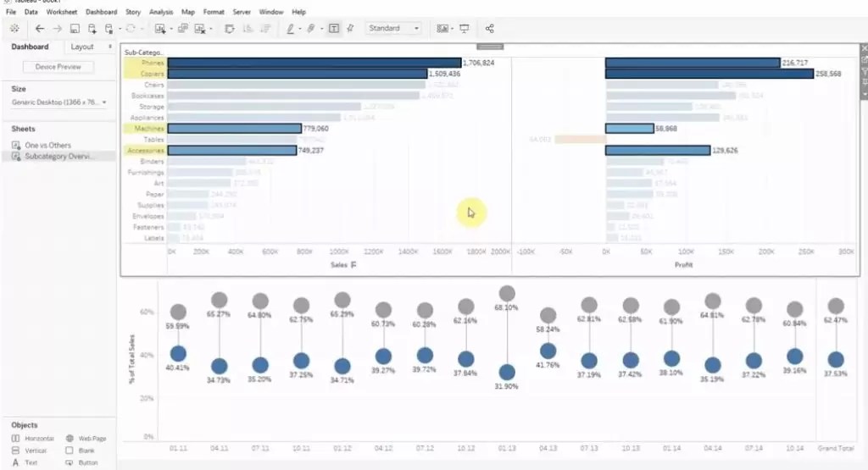Viewport: 868px width, 470px height.
Task: Select Horizontal container object
Action: tap(33, 439)
